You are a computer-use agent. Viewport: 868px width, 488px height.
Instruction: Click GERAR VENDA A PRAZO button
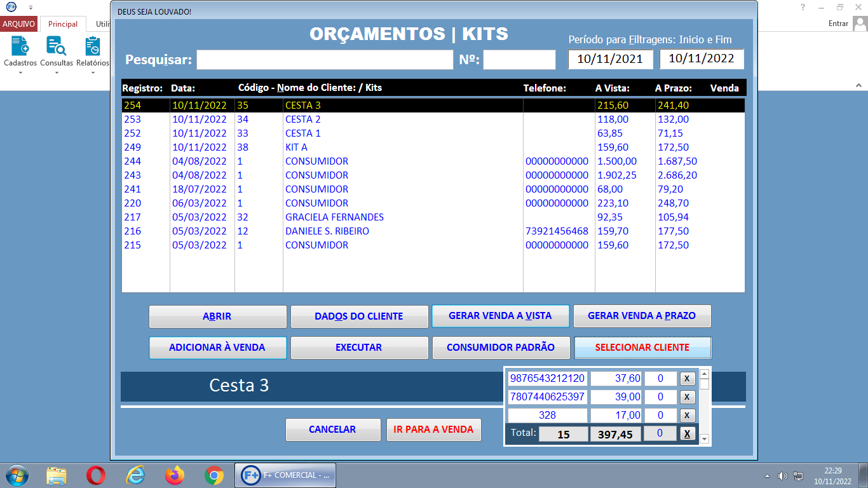point(642,316)
